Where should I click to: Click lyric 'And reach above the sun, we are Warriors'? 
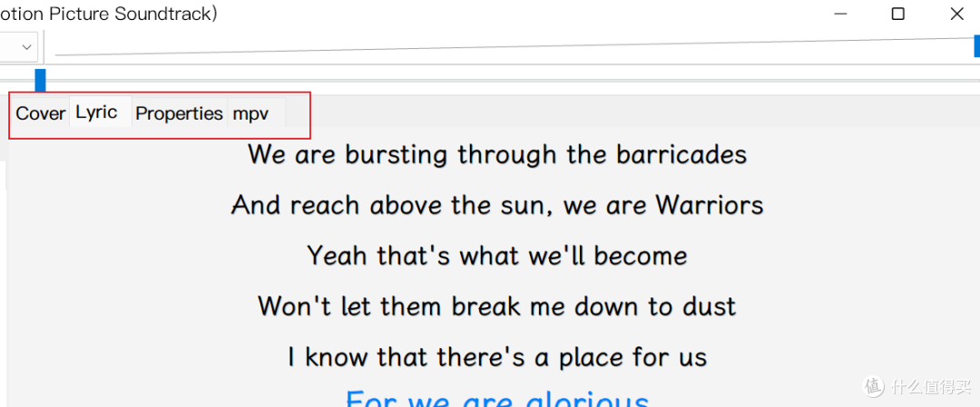pos(497,205)
